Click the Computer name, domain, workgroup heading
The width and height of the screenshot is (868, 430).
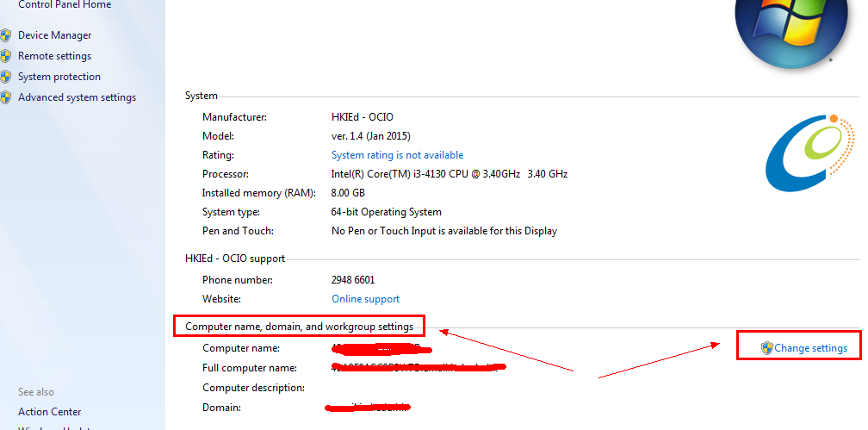(x=300, y=327)
